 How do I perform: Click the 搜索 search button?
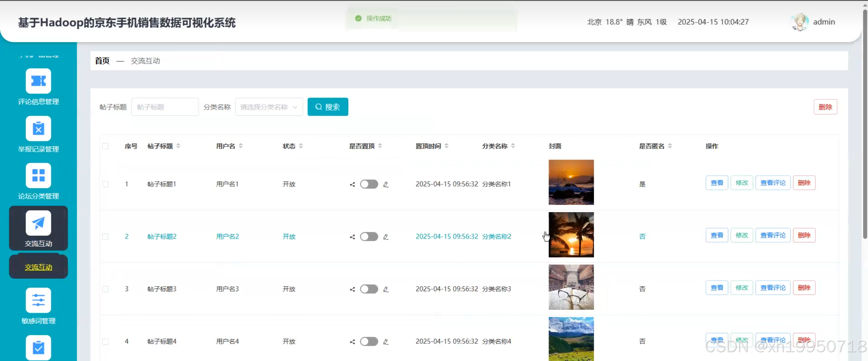[x=328, y=107]
